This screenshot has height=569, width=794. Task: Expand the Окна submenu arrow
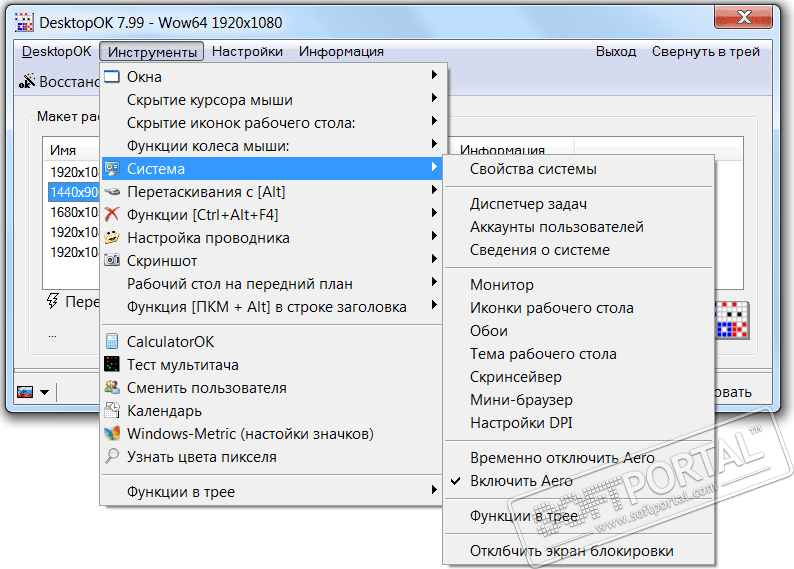[434, 75]
